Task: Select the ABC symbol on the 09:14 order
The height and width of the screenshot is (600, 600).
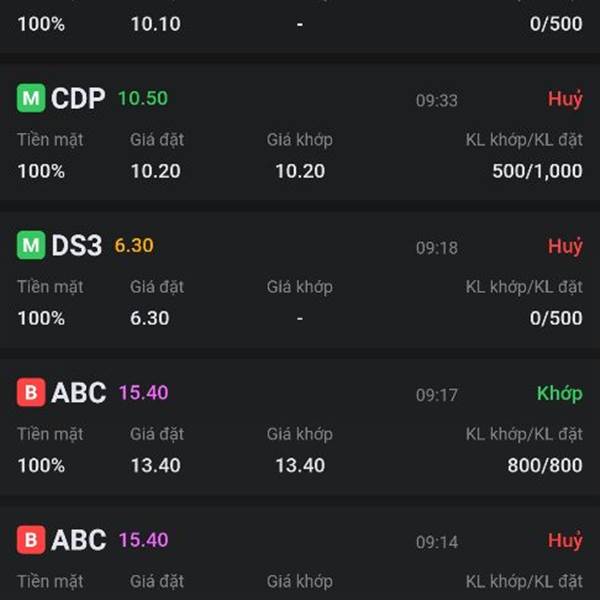Action: (78, 540)
